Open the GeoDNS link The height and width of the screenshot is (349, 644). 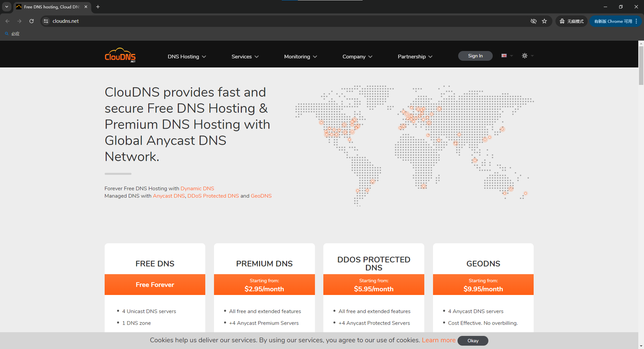pyautogui.click(x=261, y=196)
